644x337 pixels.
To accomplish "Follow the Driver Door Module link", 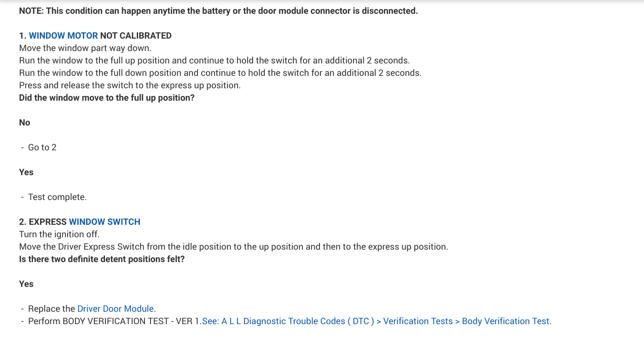I will click(x=115, y=308).
